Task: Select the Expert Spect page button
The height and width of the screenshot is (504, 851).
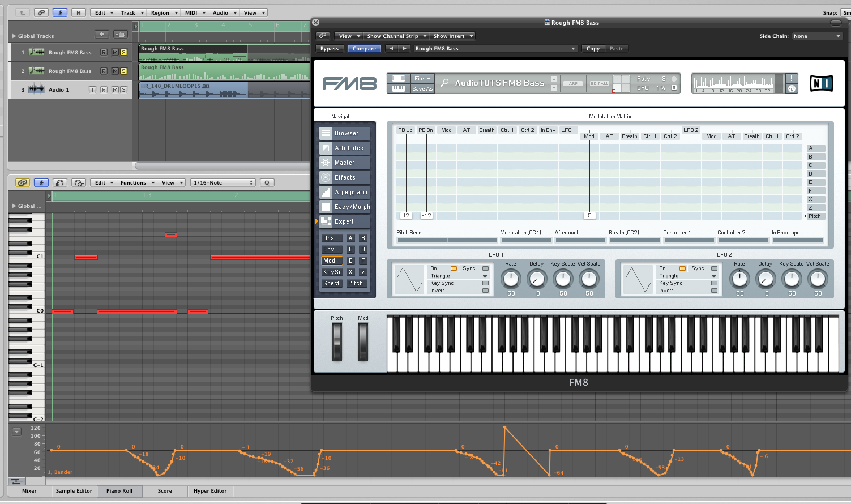Action: pos(332,283)
